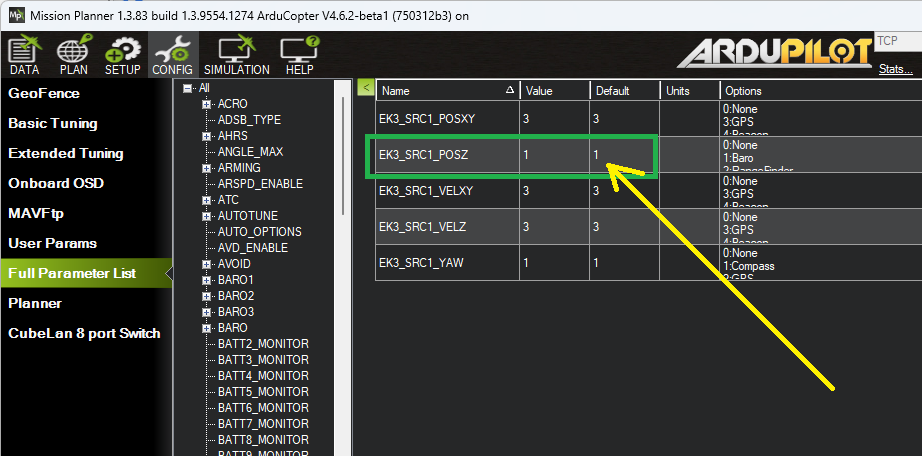Go to GeoFence settings
922x456 pixels.
pyautogui.click(x=44, y=93)
